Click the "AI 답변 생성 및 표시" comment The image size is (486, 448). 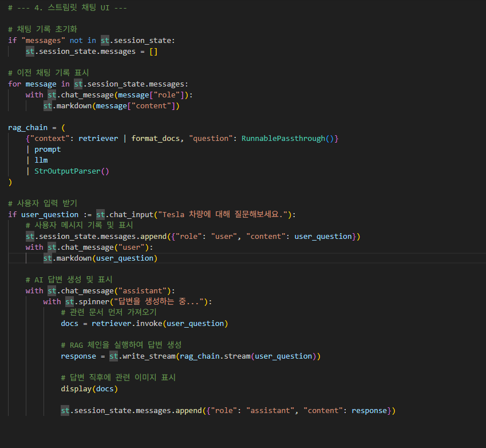pyautogui.click(x=69, y=280)
